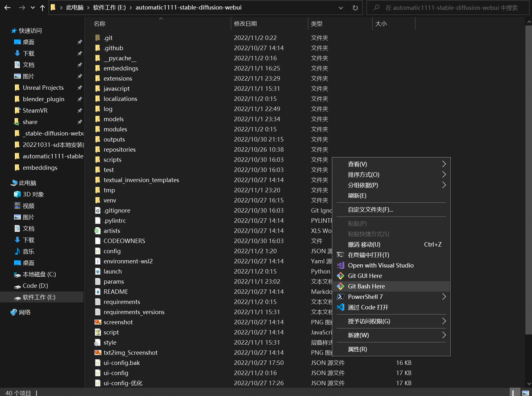Click the README markdown file icon

tap(98, 292)
